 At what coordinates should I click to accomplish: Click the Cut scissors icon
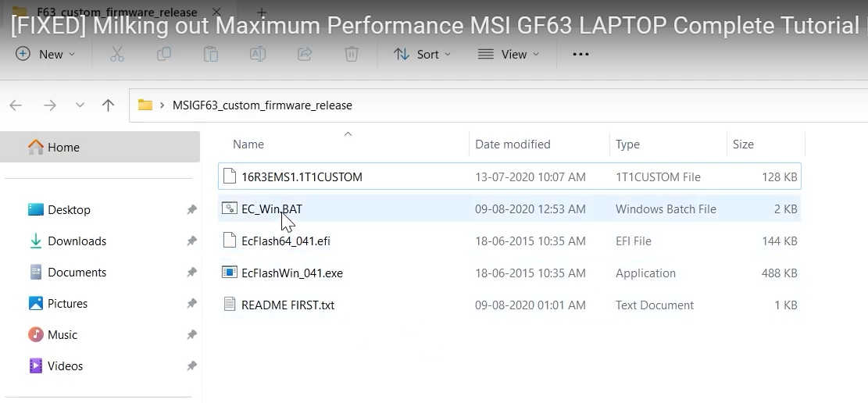click(x=117, y=54)
